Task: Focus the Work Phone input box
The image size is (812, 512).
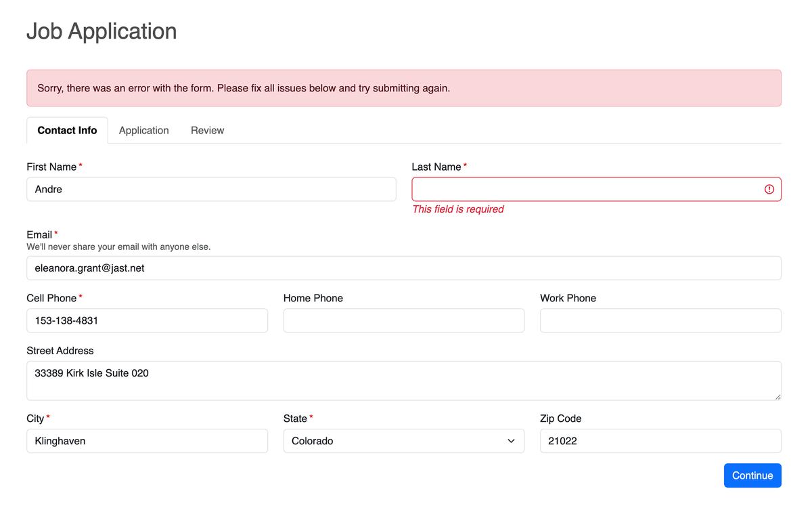Action: [x=660, y=321]
